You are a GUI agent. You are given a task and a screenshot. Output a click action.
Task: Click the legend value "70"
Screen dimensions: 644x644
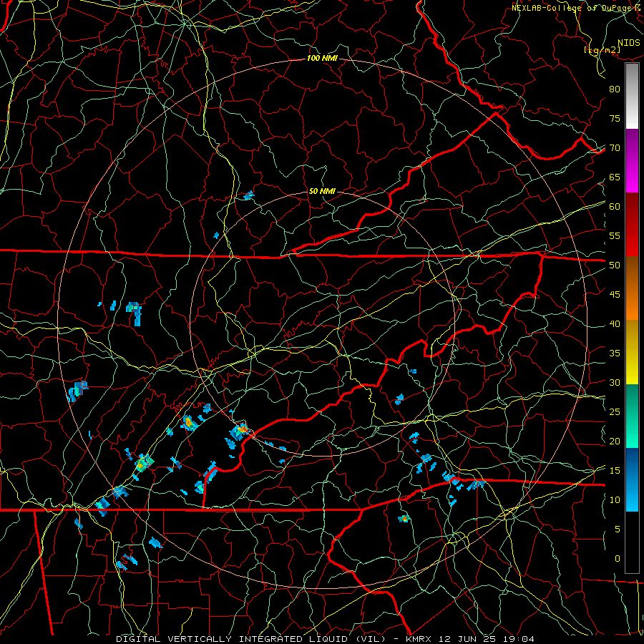coord(615,148)
